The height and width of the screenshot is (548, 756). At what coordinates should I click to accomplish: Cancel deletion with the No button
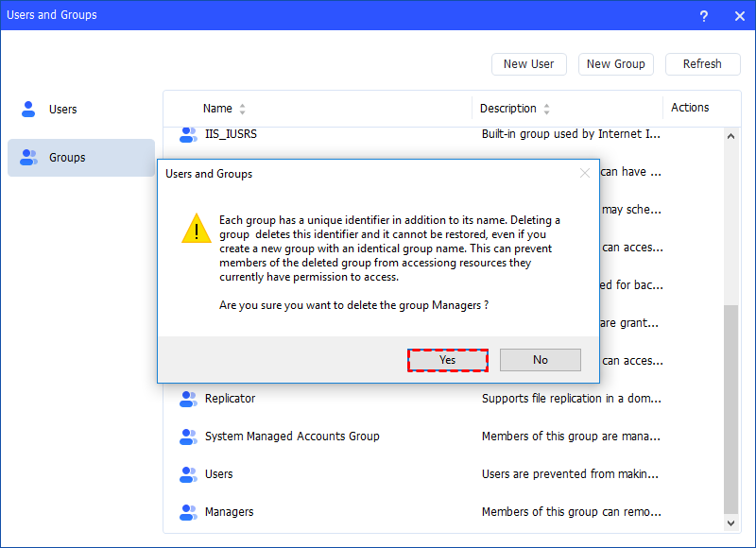[540, 360]
